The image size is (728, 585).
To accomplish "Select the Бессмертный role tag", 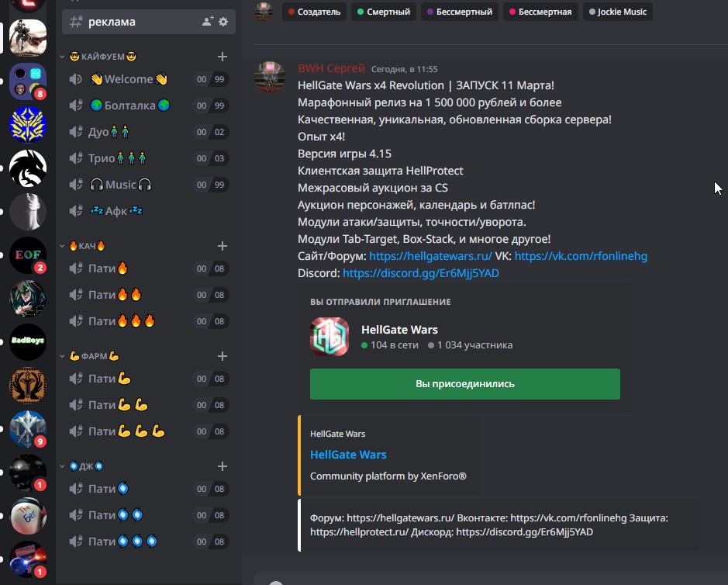I will (x=460, y=12).
